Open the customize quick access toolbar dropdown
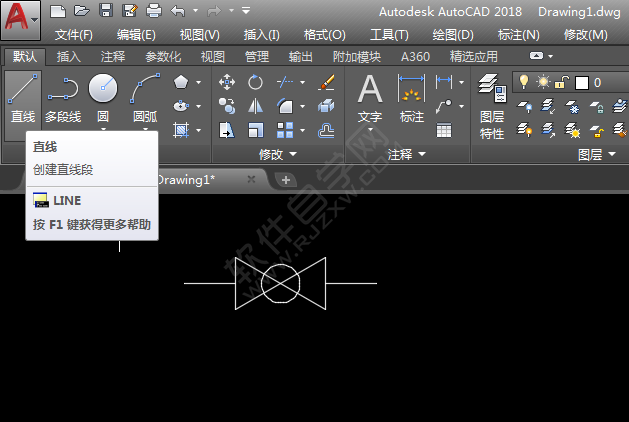 coord(246,11)
